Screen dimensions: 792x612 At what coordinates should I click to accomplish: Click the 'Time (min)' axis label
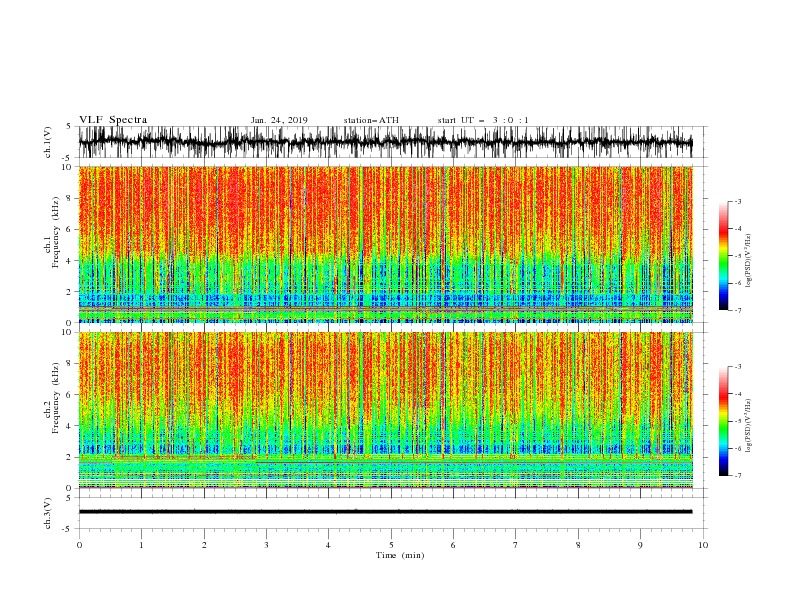(x=400, y=555)
